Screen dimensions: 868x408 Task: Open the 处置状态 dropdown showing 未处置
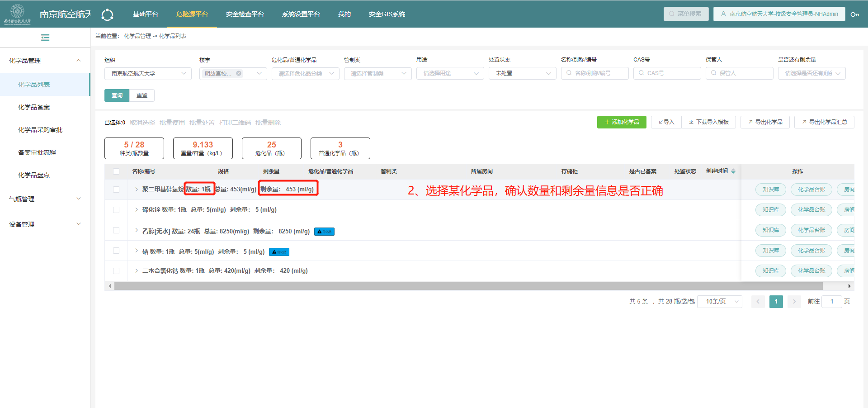(x=522, y=73)
